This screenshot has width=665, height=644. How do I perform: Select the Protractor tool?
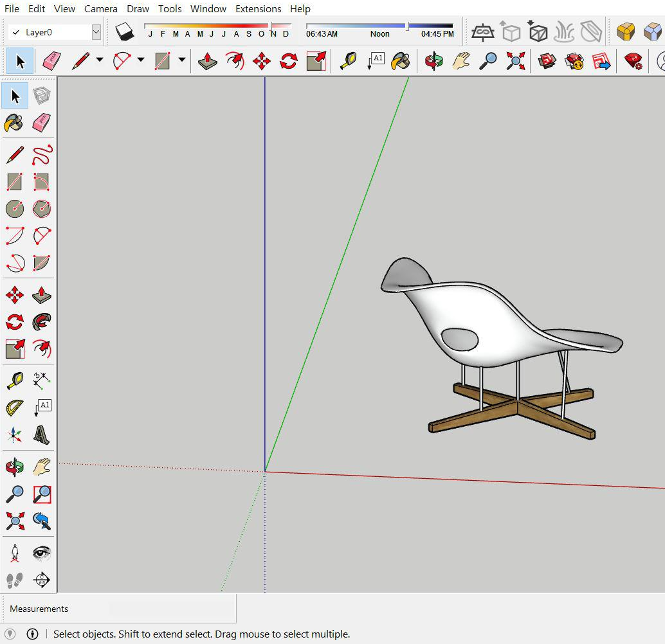point(15,407)
